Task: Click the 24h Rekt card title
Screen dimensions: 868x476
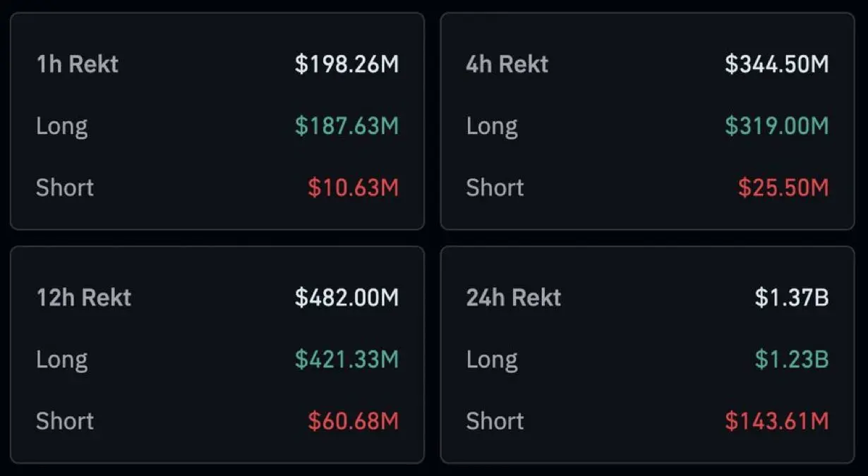Action: pos(513,298)
